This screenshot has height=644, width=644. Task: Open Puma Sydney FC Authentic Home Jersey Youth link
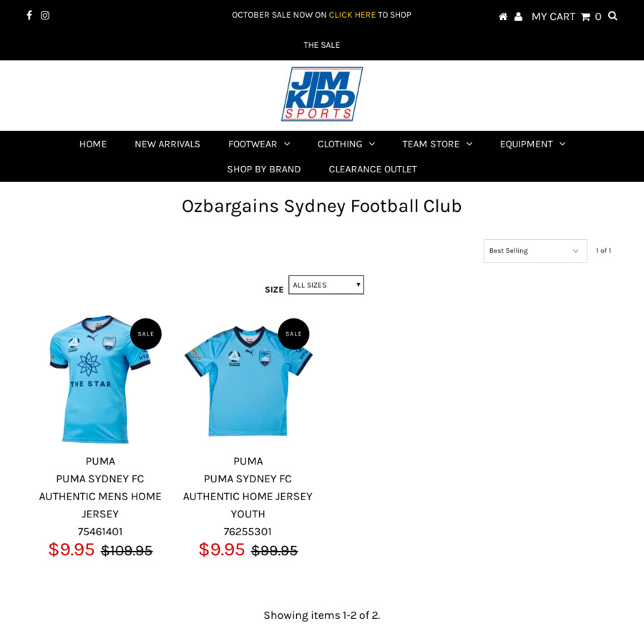pos(248,496)
